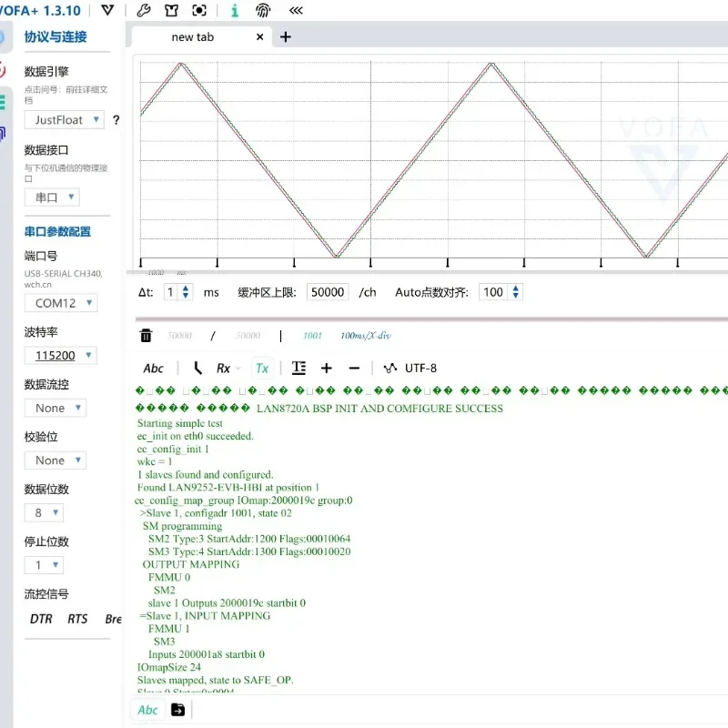Click the 'LAN8720A BSP INIT' log line

click(379, 408)
